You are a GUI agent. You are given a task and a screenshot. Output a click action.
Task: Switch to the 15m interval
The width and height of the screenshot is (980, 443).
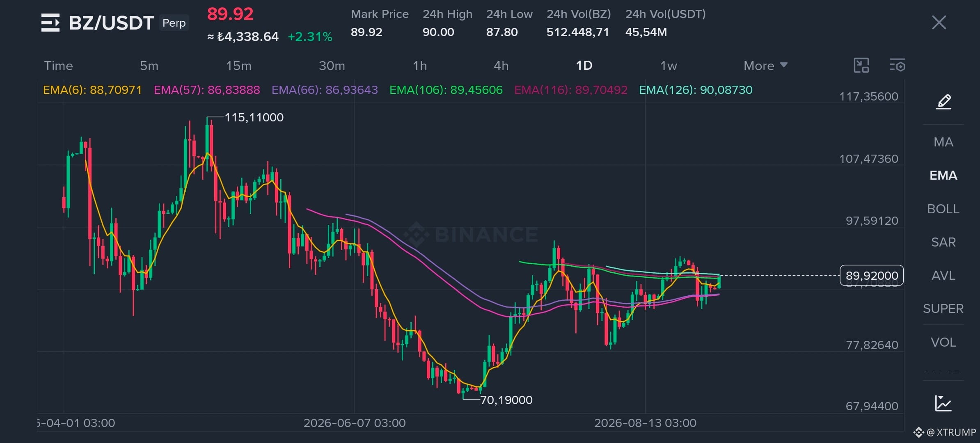click(239, 66)
